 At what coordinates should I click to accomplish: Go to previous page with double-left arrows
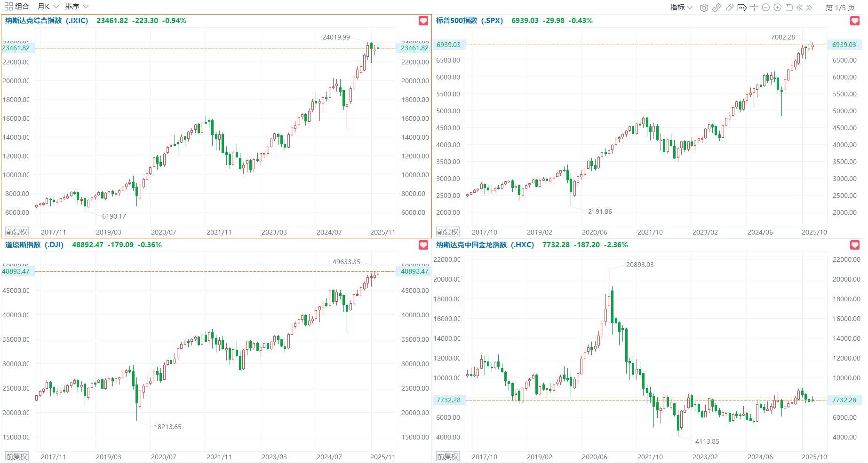(x=799, y=8)
